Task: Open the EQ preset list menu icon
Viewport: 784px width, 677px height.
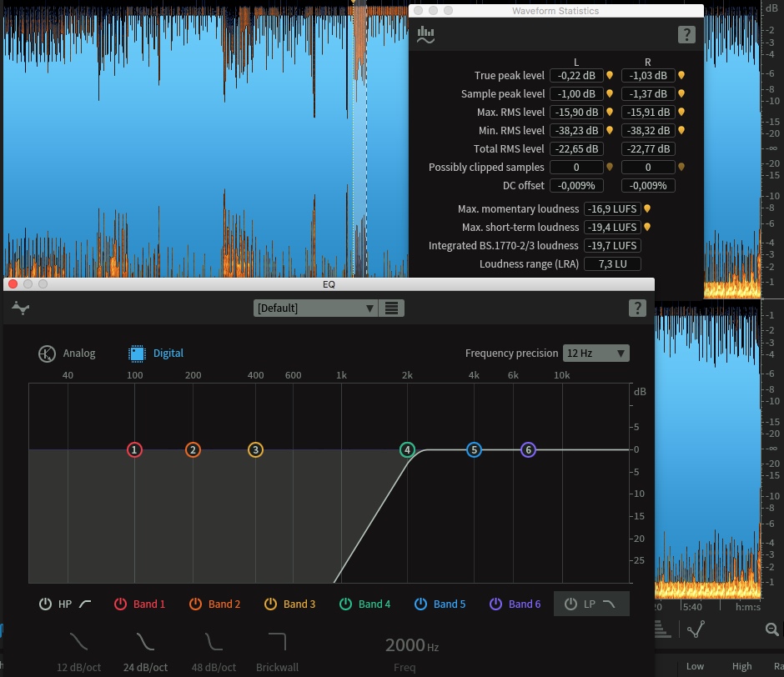Action: point(391,308)
